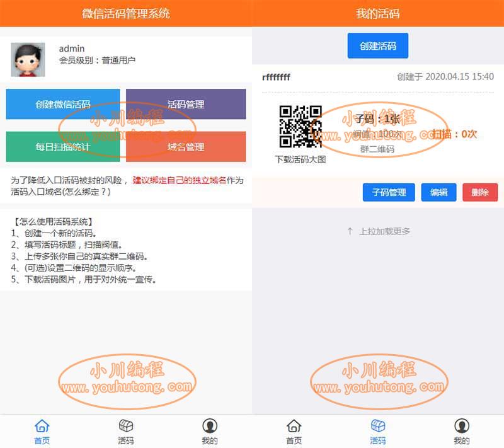Click the 创建活码 button in 我的活码

click(x=377, y=45)
